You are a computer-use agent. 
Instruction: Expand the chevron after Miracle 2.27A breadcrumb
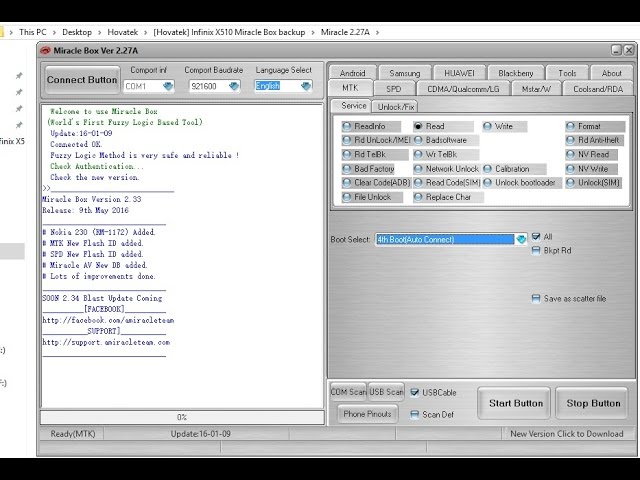click(378, 32)
